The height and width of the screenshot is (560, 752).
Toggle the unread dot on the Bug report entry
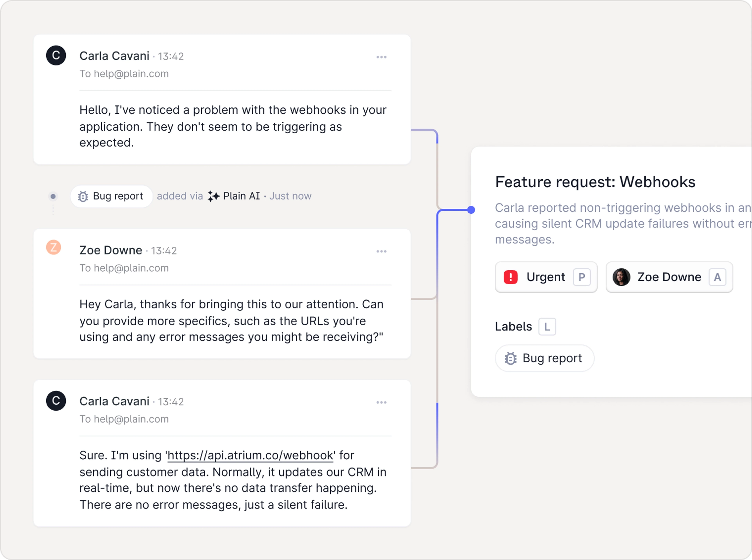click(x=52, y=195)
